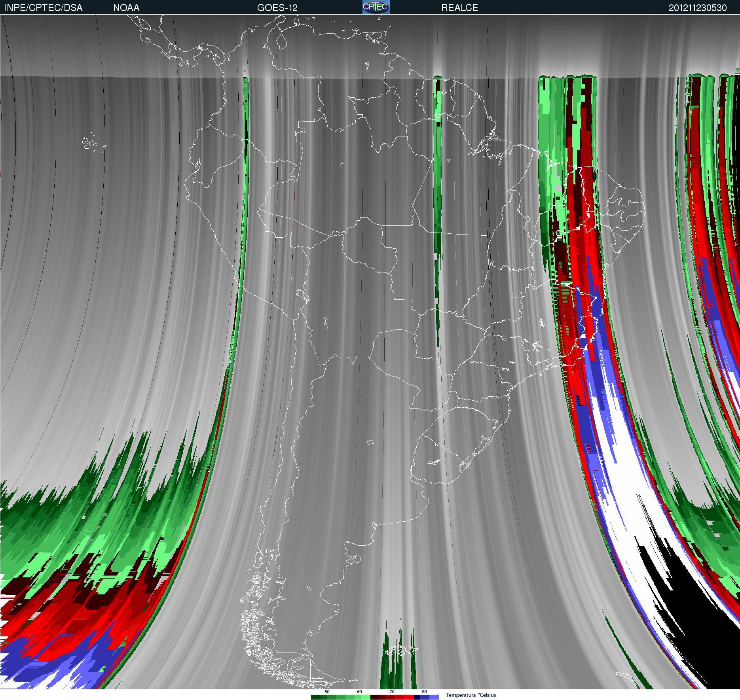Click the CPTEC logo in the header
The width and height of the screenshot is (740, 700).
376,7
